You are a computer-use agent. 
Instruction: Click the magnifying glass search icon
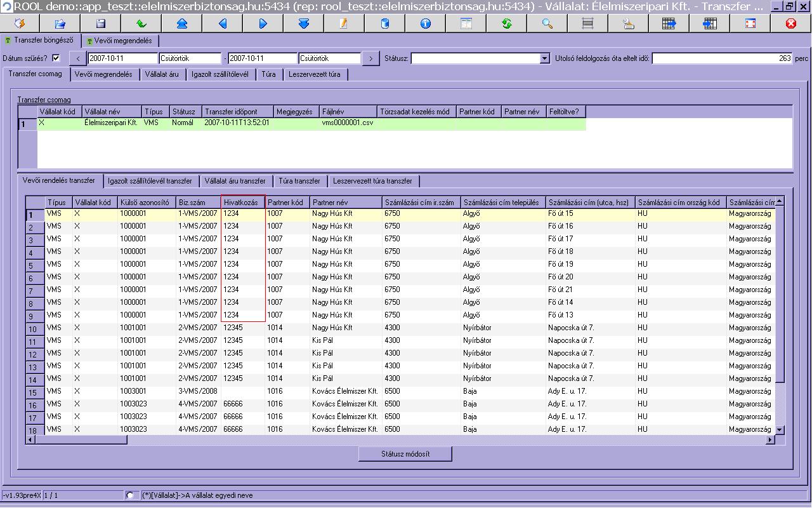pyautogui.click(x=547, y=23)
